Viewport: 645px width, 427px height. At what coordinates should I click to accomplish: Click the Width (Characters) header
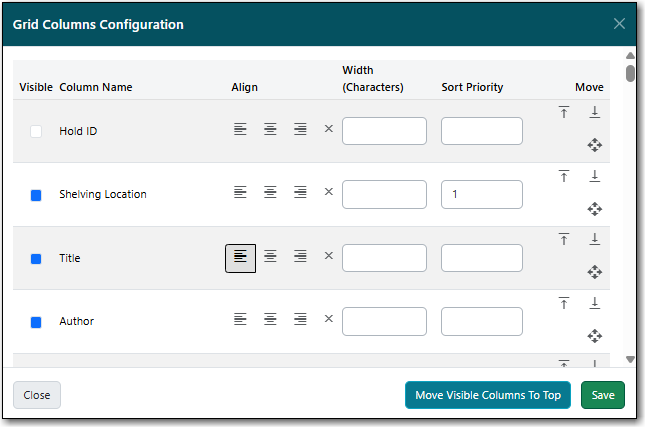coord(373,79)
